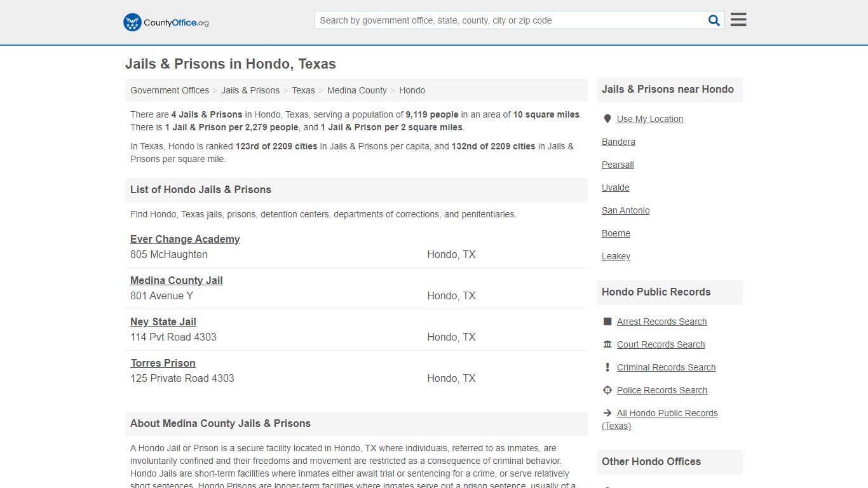
Task: Click Jails & Prisons near Hondo heading
Action: (x=668, y=89)
